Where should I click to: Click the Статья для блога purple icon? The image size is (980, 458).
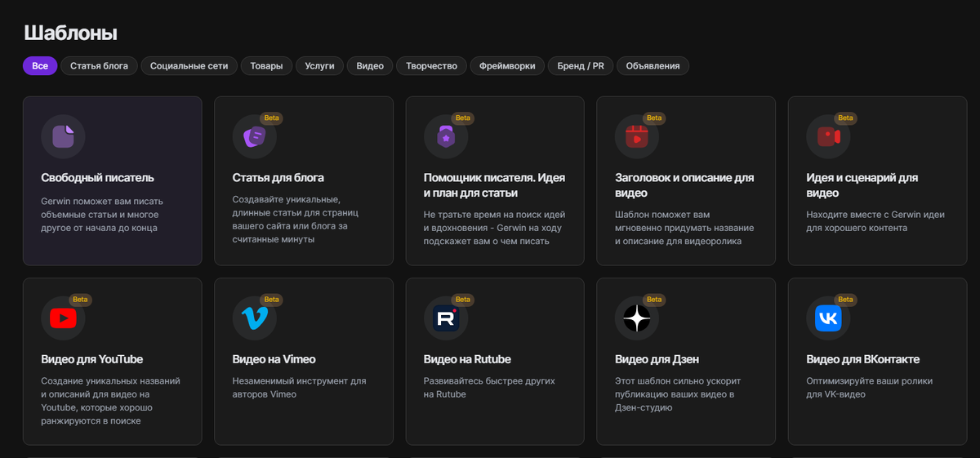click(254, 136)
